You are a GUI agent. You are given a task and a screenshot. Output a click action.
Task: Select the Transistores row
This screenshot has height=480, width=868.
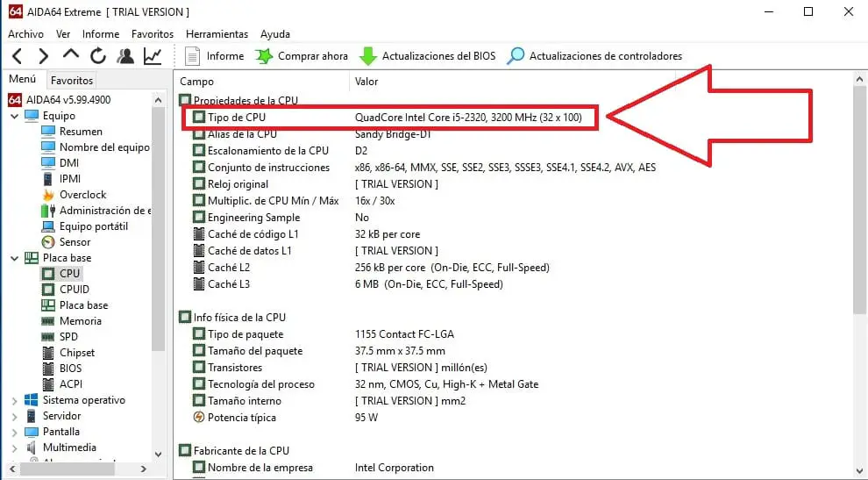[x=340, y=368]
